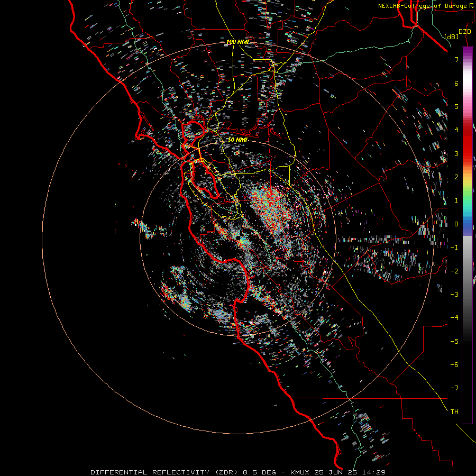Click the "-3" value on the dB scale
The width and height of the screenshot is (476, 476).
(454, 295)
